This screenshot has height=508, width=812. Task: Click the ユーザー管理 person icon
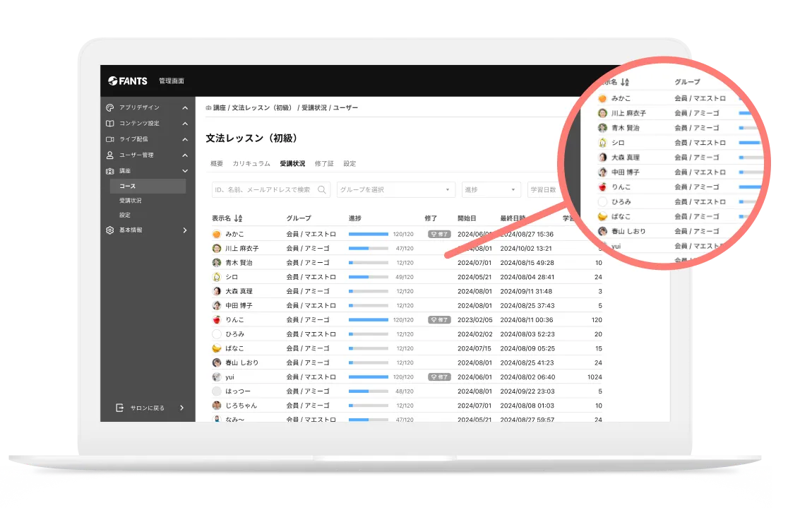(109, 155)
